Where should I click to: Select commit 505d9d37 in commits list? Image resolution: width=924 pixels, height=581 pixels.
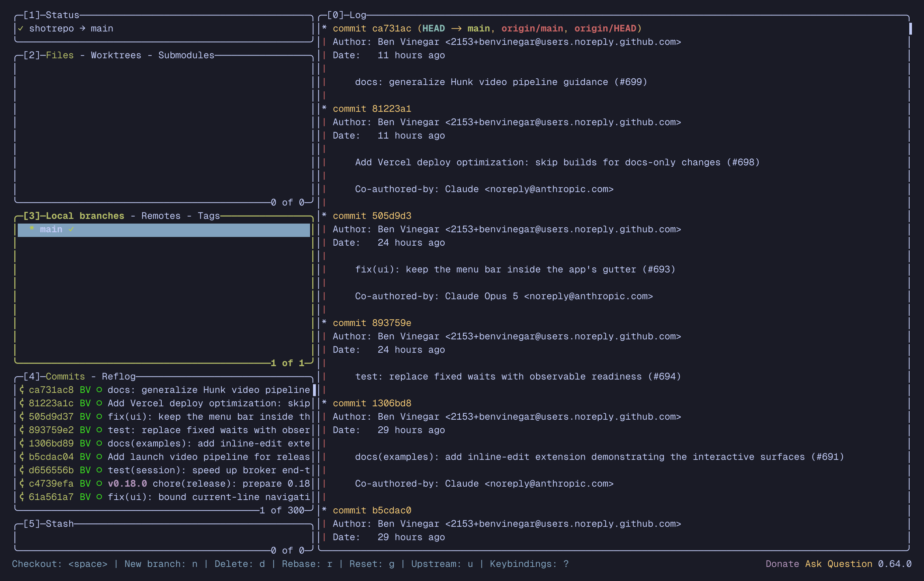click(164, 417)
